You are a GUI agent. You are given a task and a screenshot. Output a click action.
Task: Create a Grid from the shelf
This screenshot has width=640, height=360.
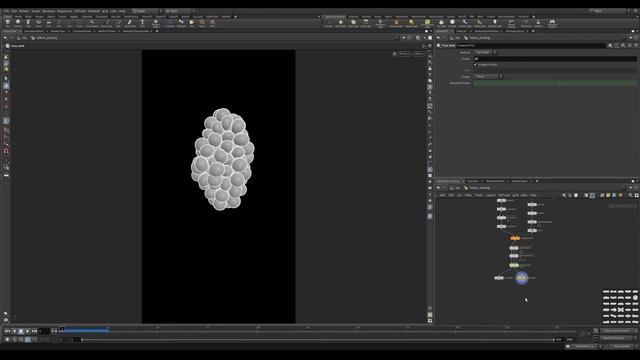[49, 23]
